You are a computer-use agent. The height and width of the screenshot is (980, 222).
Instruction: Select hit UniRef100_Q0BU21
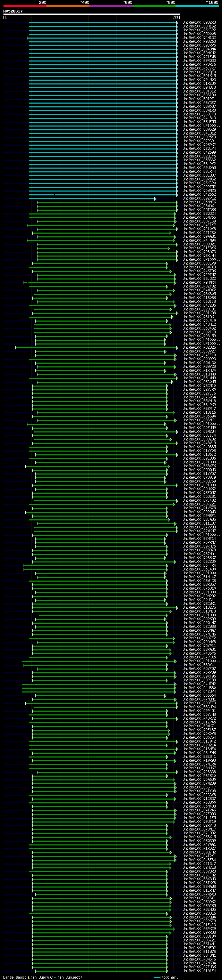[x=199, y=244]
